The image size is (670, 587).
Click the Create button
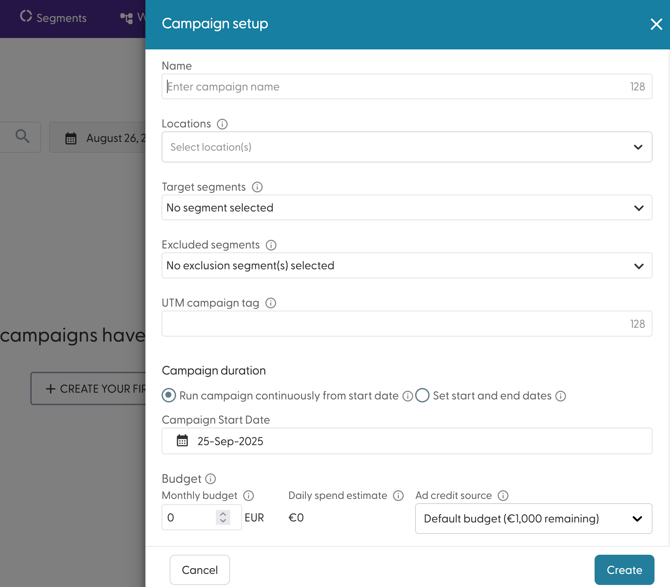coord(624,570)
